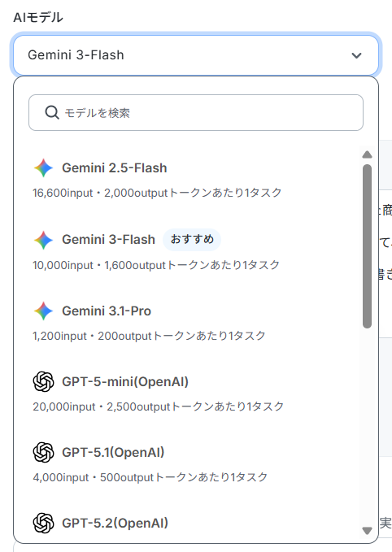This screenshot has height=552, width=392.
Task: Click the Gemini 3.1-Pro sparkle icon
Action: point(43,311)
